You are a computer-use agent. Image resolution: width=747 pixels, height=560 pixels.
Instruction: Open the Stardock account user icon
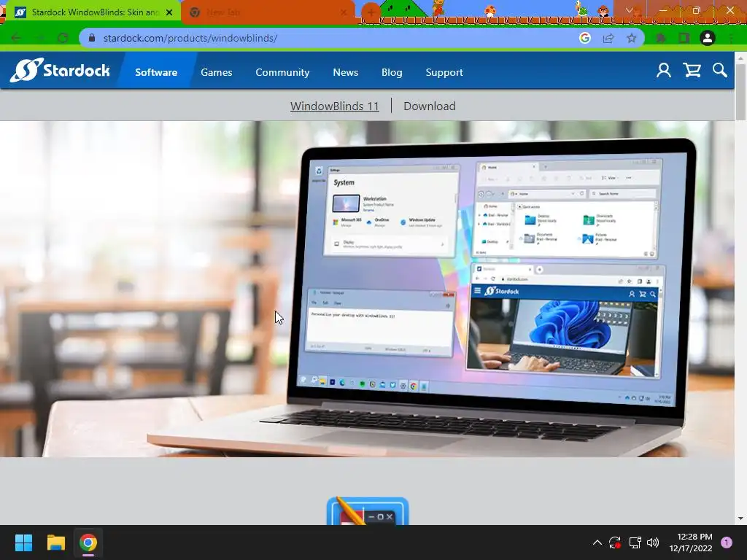[664, 71]
